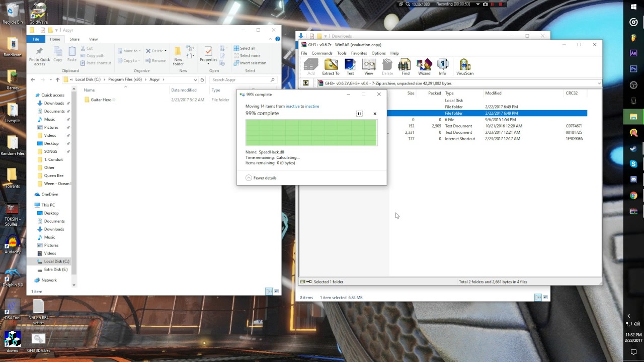
Task: Open the Windows Start button
Action: coord(633,6)
